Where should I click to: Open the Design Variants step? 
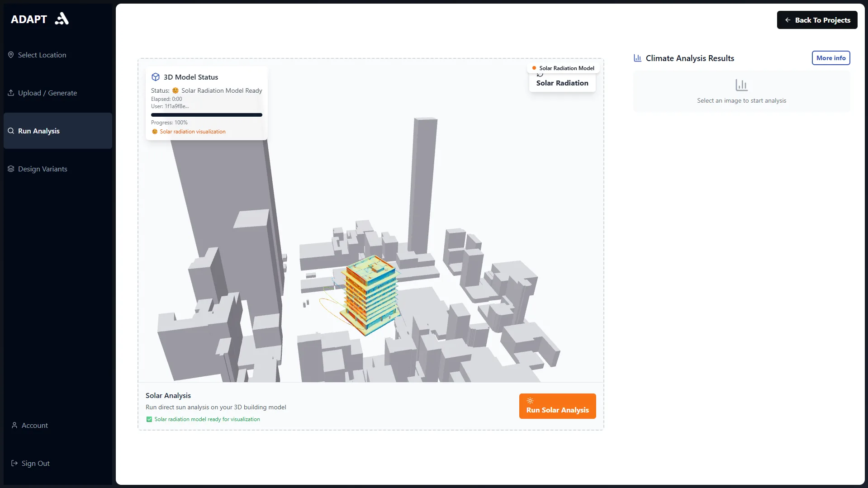point(58,169)
